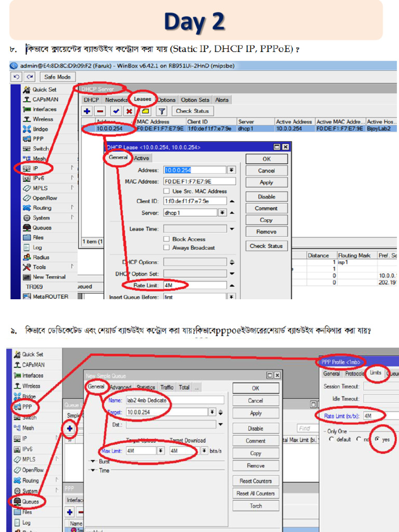
Task: Click the funnel filter icon in DHCP Server toolbar
Action: tap(162, 111)
